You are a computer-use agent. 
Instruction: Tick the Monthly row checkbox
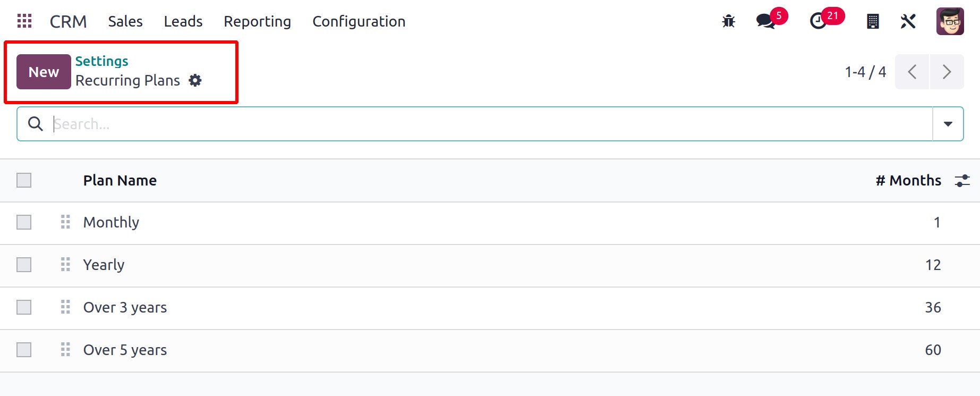[x=24, y=222]
